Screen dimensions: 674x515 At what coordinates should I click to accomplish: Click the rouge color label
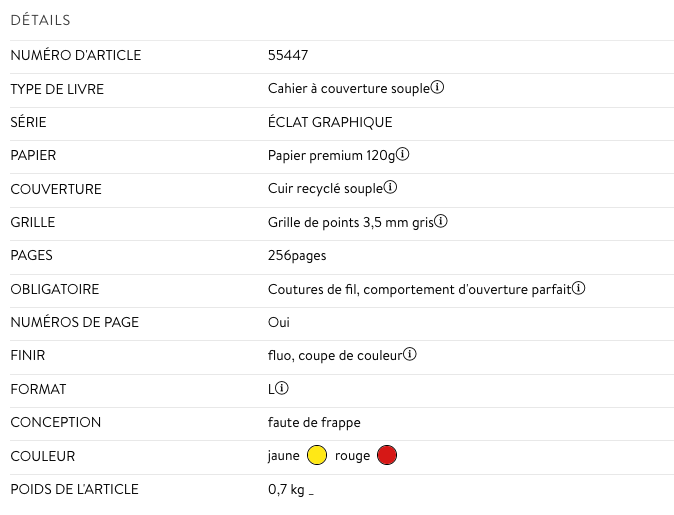(x=352, y=456)
